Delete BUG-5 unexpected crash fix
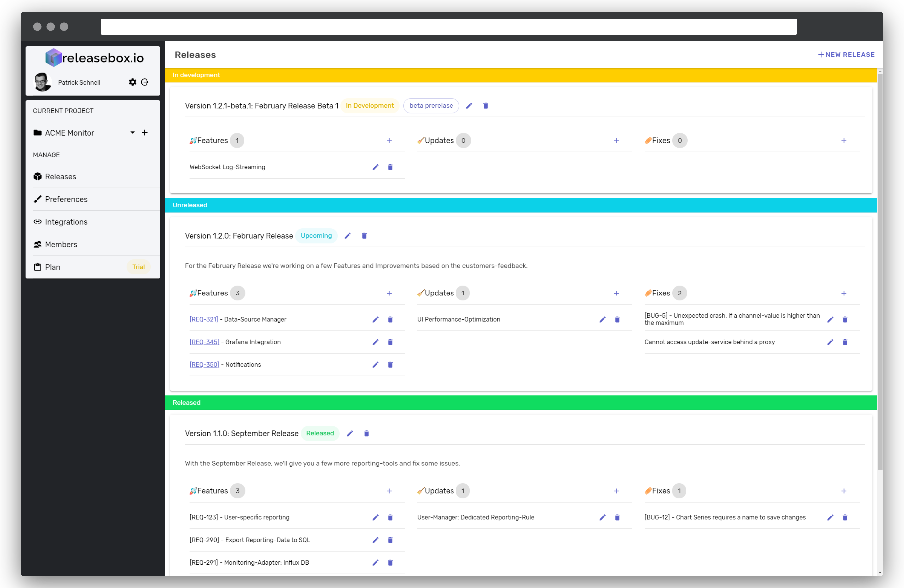 click(845, 320)
